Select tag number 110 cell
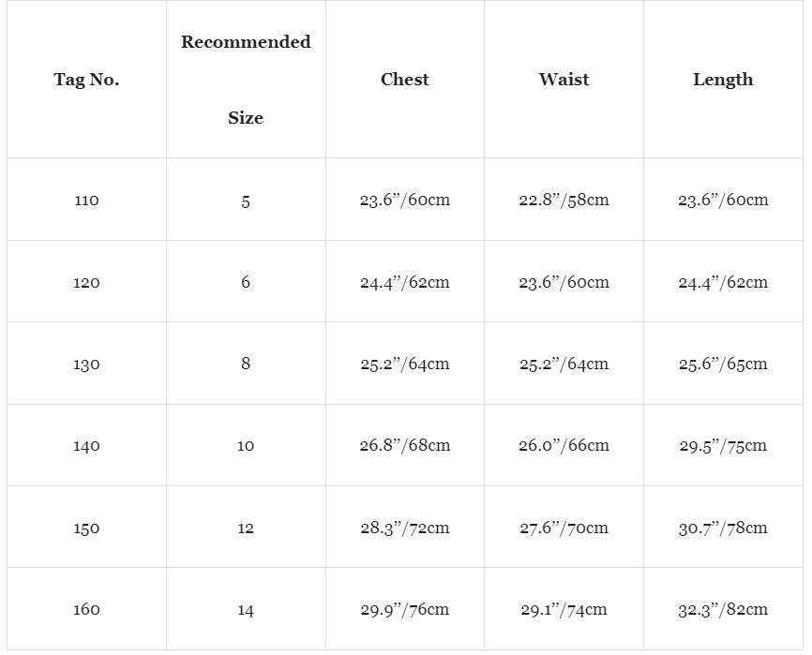This screenshot has height=655, width=812. tap(86, 200)
